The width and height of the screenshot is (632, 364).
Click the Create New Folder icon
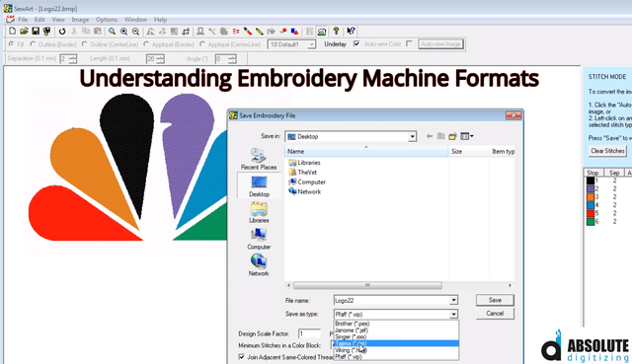point(452,136)
